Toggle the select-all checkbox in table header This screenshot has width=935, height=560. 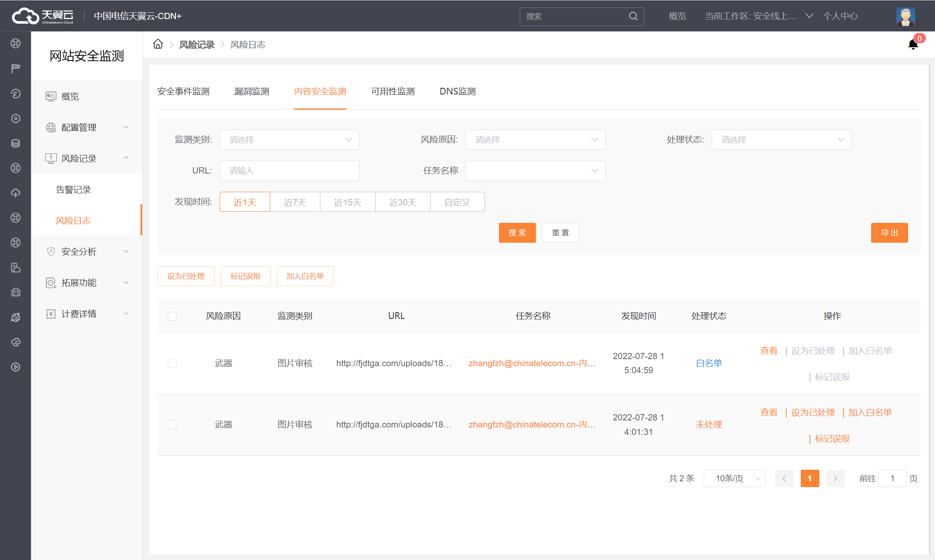click(172, 316)
